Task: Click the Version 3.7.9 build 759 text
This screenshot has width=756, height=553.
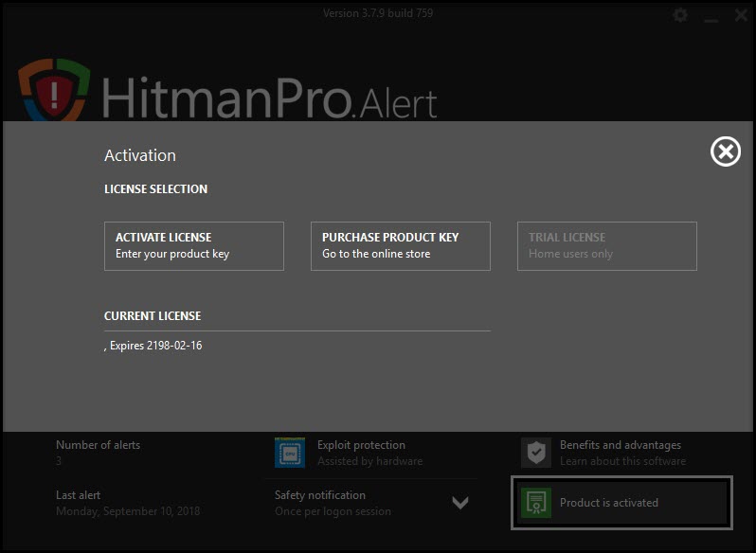Action: [378, 13]
